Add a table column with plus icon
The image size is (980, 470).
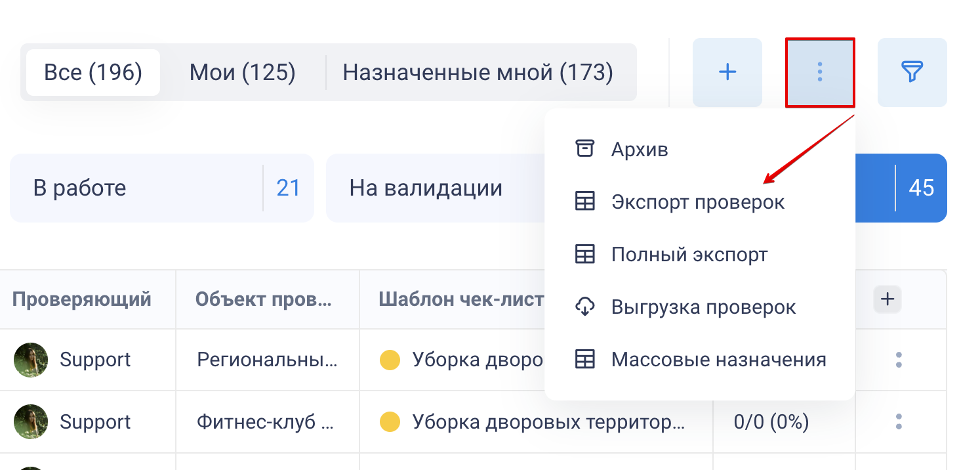(x=888, y=299)
